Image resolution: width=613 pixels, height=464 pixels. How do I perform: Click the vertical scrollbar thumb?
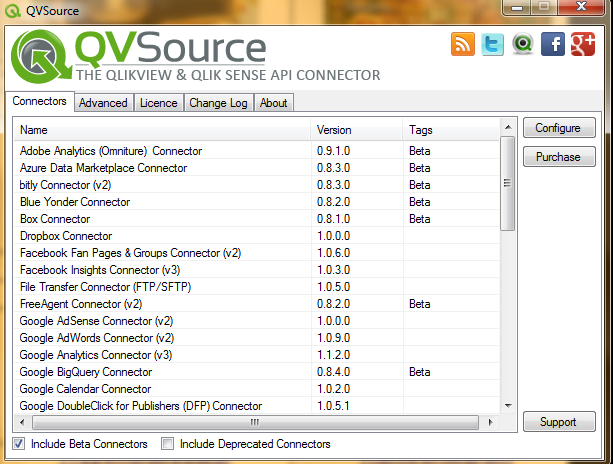[x=507, y=183]
